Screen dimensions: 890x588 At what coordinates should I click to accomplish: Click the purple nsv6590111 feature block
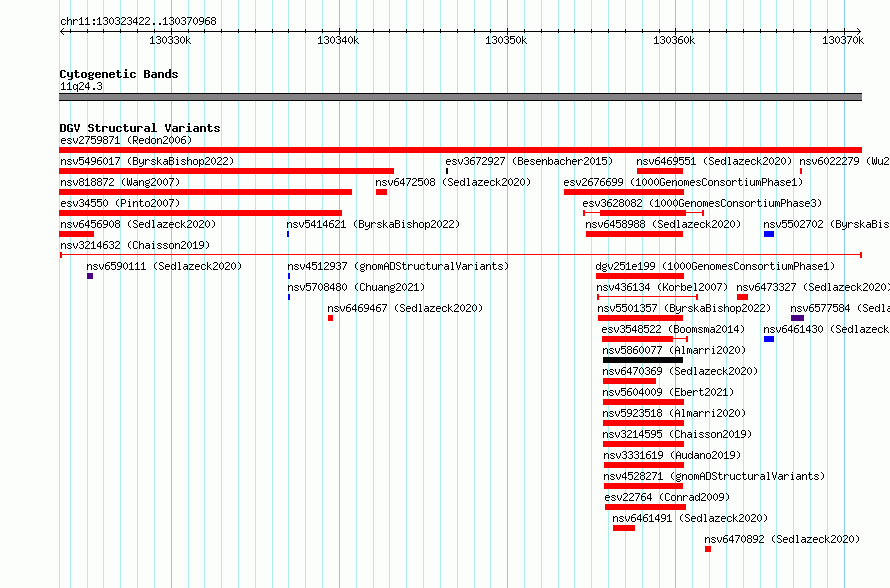(90, 276)
